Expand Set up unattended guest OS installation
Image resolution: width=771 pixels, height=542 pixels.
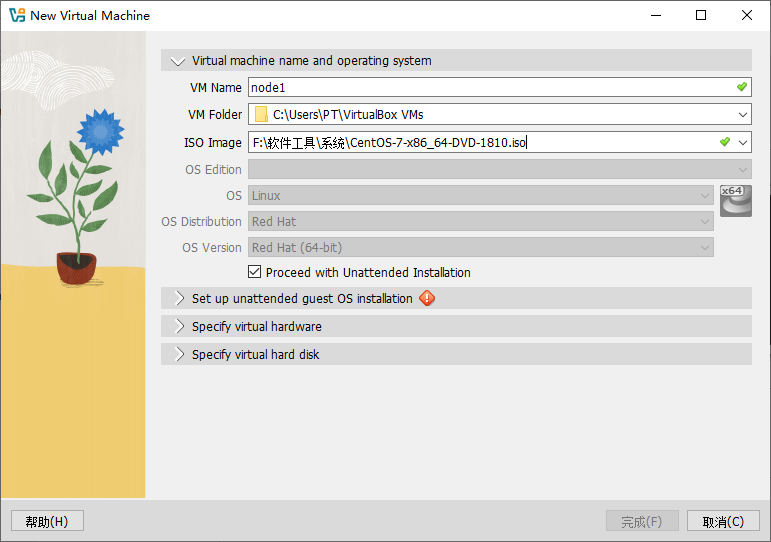point(180,299)
